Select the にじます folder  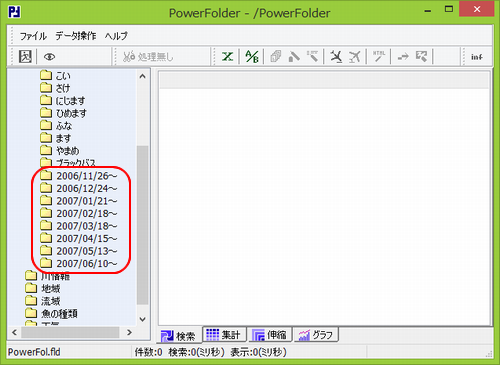pyautogui.click(x=63, y=100)
